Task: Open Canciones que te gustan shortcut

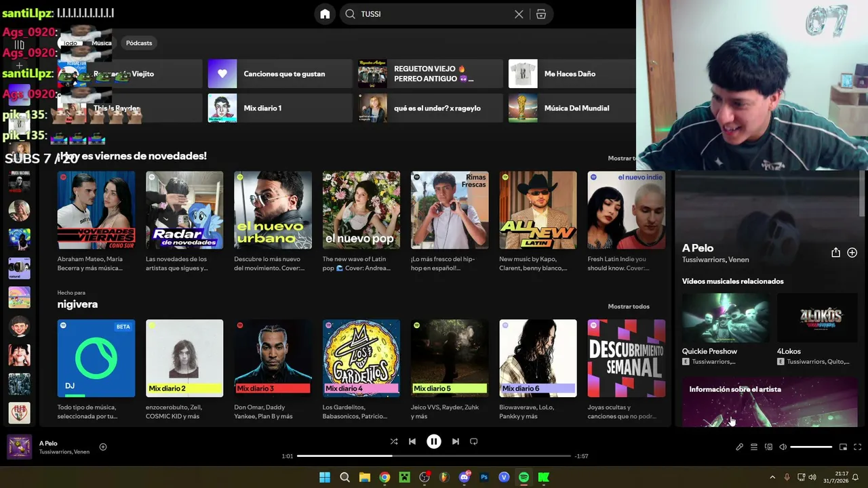Action: [279, 74]
